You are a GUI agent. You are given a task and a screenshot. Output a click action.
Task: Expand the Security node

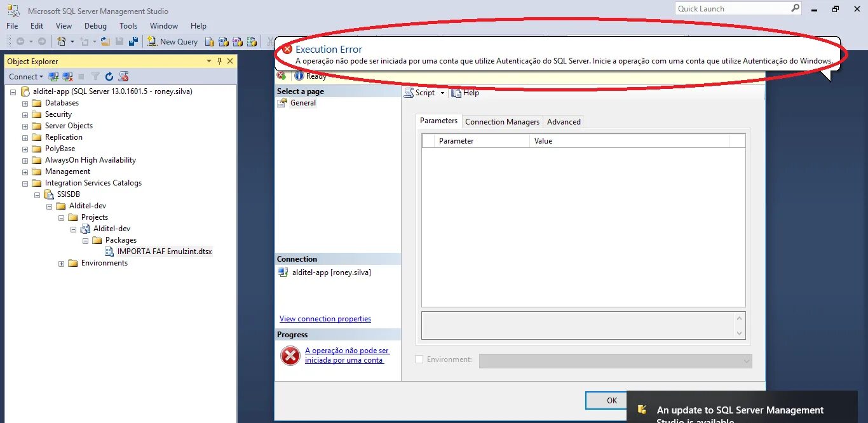coord(25,114)
